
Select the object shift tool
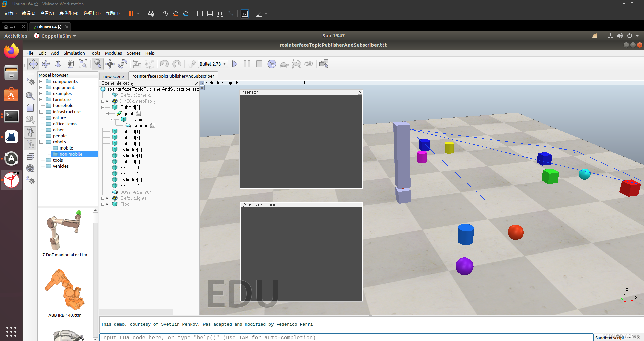(x=110, y=64)
